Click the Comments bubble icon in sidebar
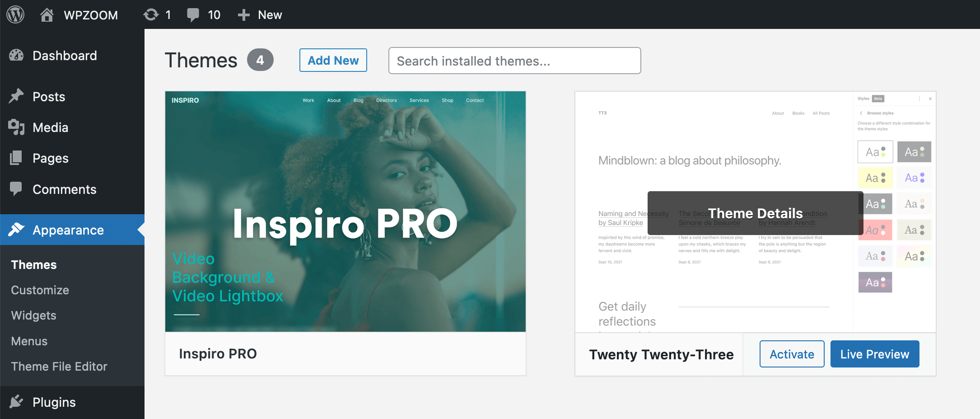Image resolution: width=980 pixels, height=419 pixels. coord(16,189)
